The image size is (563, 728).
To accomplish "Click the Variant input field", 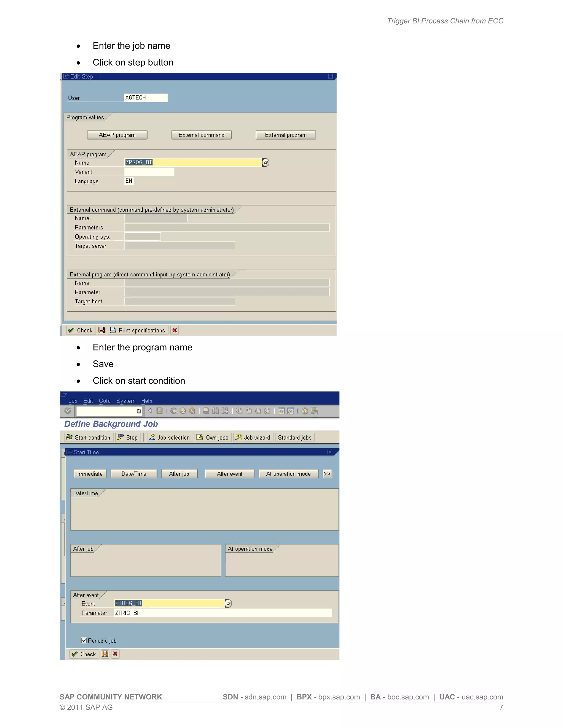I will 149,172.
